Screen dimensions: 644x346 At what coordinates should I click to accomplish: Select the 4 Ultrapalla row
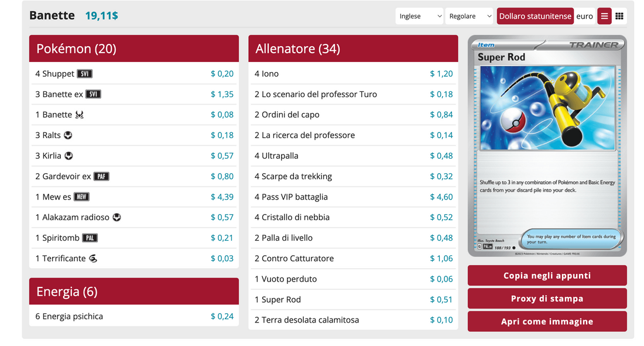click(353, 156)
